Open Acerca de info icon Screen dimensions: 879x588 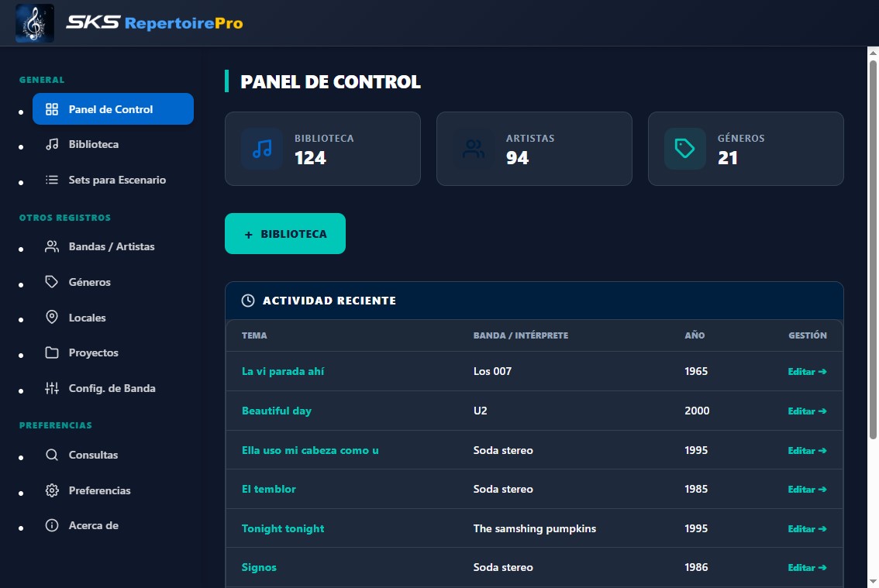pos(51,525)
